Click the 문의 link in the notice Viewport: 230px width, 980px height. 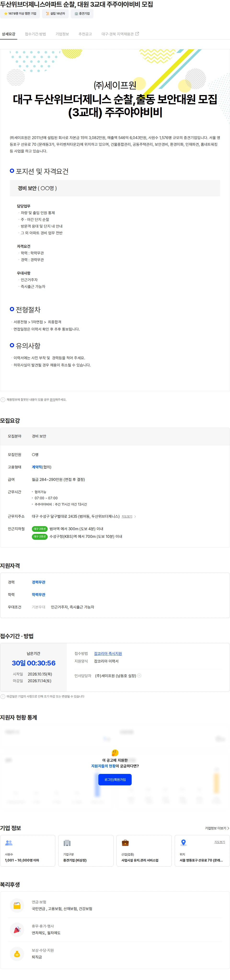point(52,400)
